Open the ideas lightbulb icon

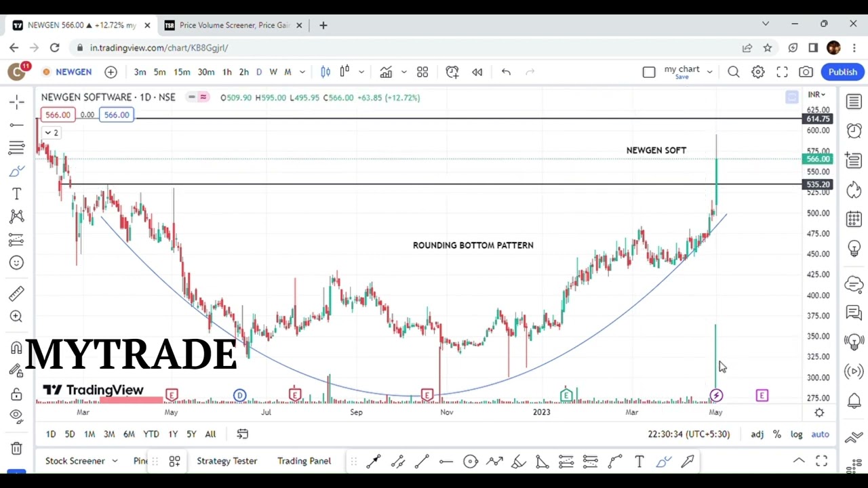tap(854, 248)
